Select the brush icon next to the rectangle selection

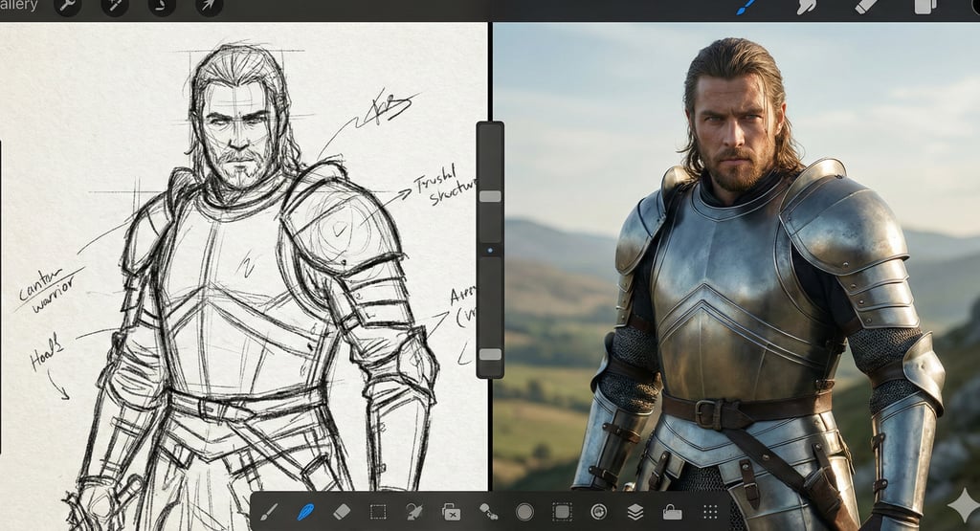click(413, 512)
